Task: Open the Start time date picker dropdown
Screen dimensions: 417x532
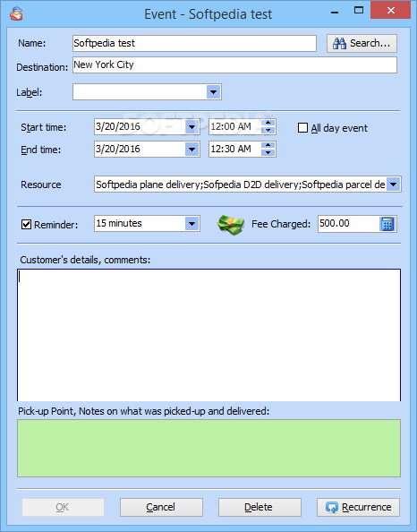Action: tap(191, 127)
